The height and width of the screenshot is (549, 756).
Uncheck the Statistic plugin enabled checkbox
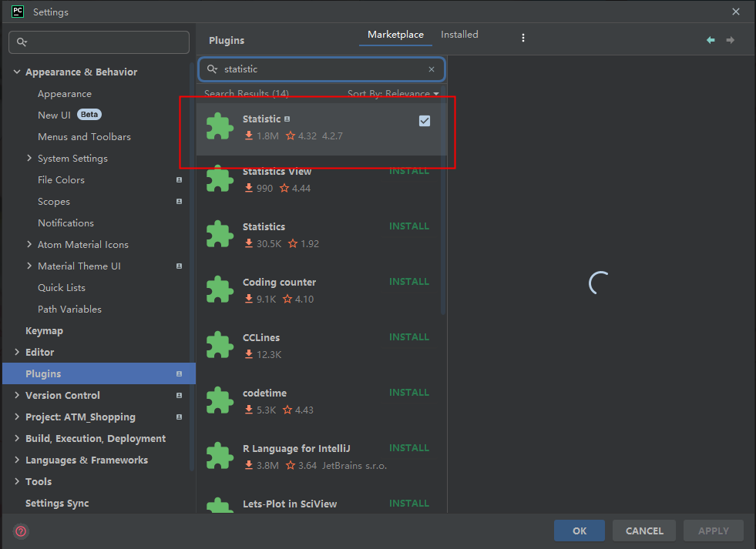(x=425, y=121)
